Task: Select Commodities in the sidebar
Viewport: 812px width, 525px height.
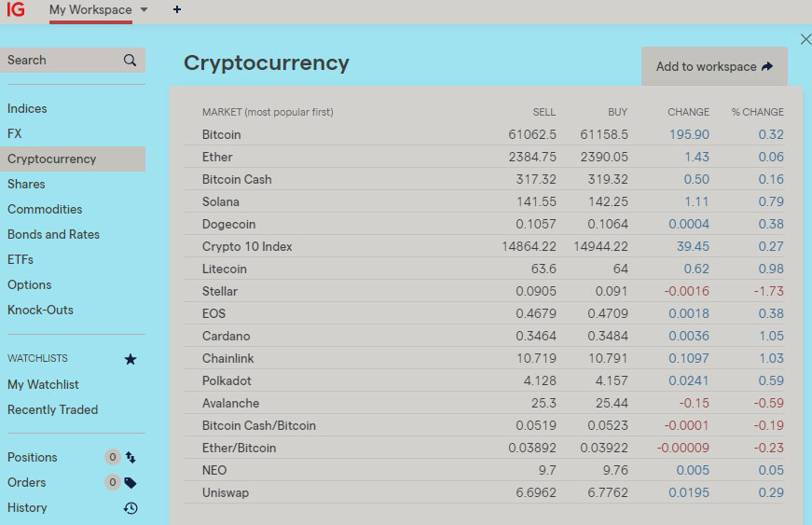Action: click(45, 210)
